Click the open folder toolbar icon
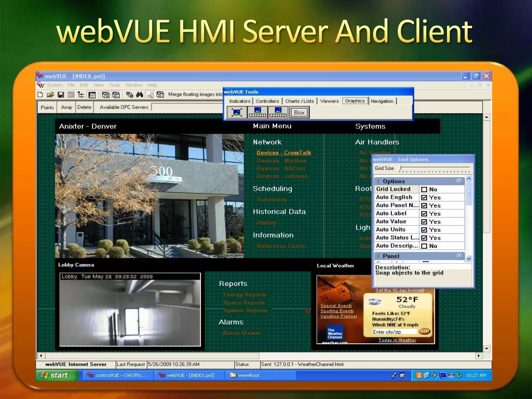Viewport: 532px width, 399px height. (x=50, y=95)
